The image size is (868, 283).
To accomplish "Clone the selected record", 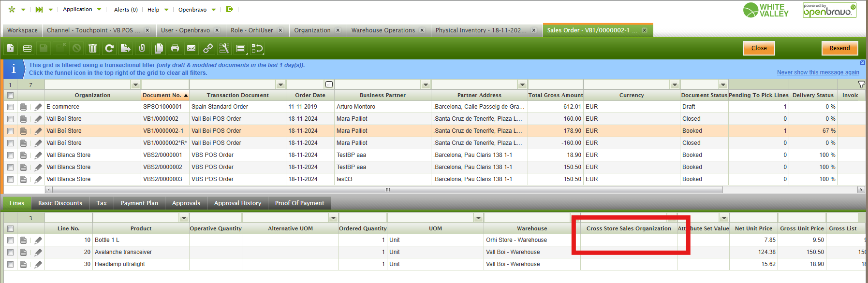I will tap(159, 48).
